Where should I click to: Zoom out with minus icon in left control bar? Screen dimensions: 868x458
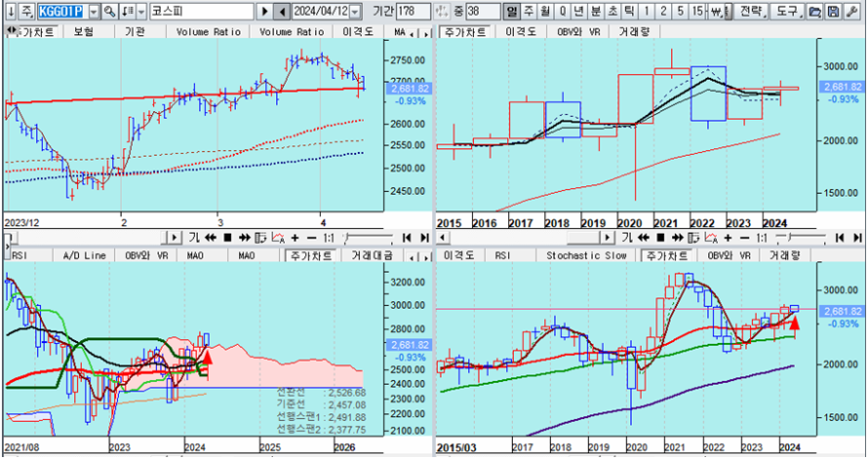[312, 238]
